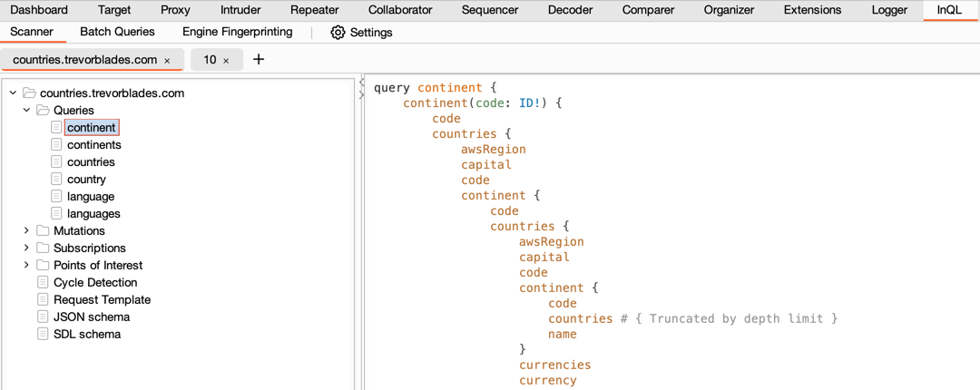
Task: Click the split pane collapse arrows
Action: [x=360, y=89]
